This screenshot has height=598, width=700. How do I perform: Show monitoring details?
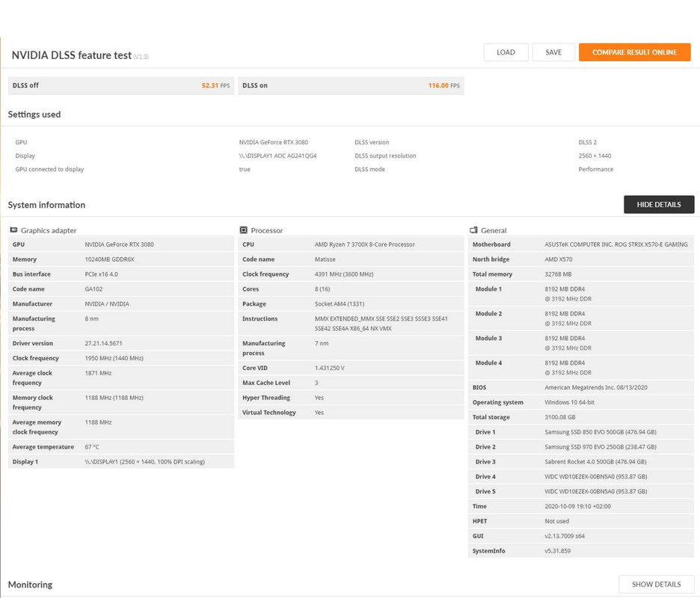click(657, 584)
